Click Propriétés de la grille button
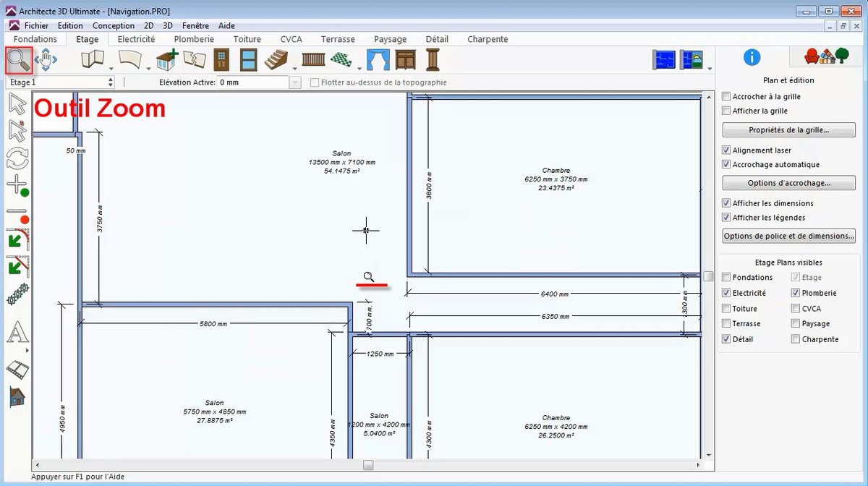868x486 pixels. point(788,130)
